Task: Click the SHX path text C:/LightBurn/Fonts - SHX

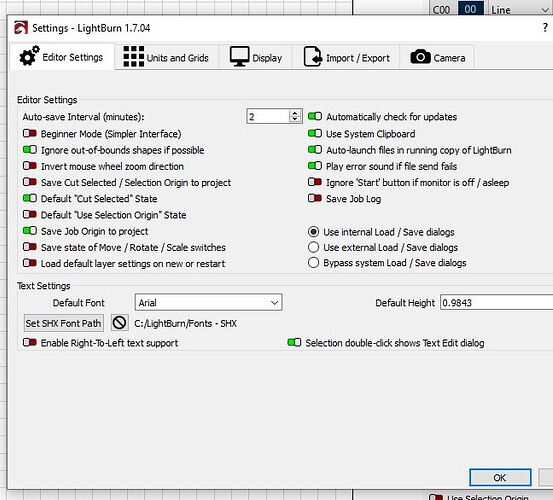Action: pyautogui.click(x=186, y=323)
